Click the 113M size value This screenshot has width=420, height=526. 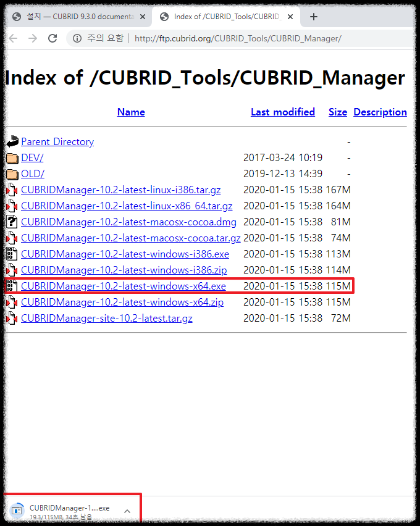[x=338, y=254]
